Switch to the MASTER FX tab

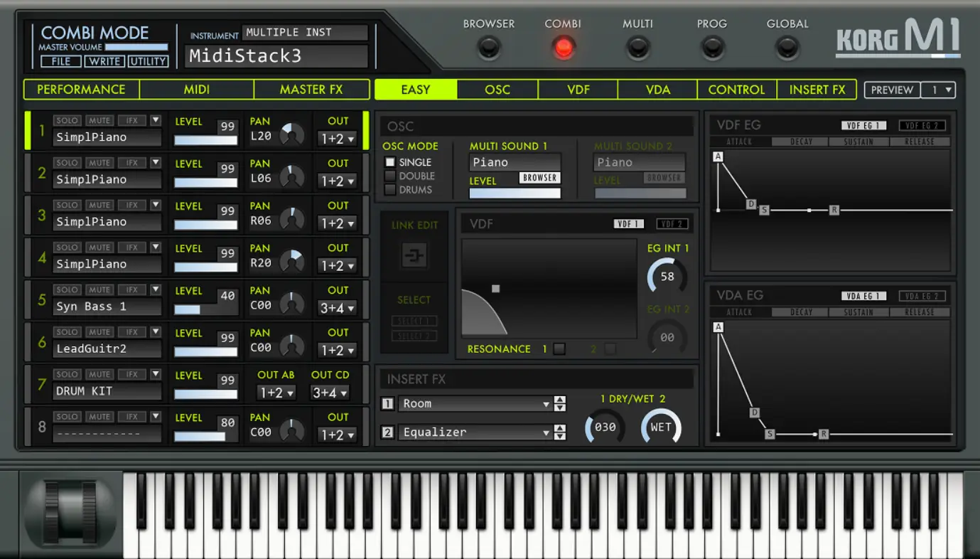coord(311,89)
